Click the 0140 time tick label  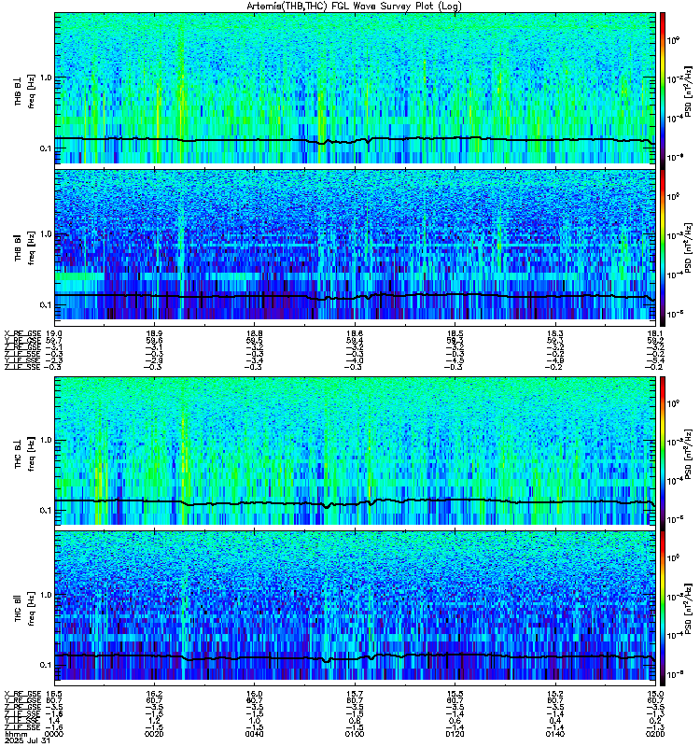tap(555, 734)
